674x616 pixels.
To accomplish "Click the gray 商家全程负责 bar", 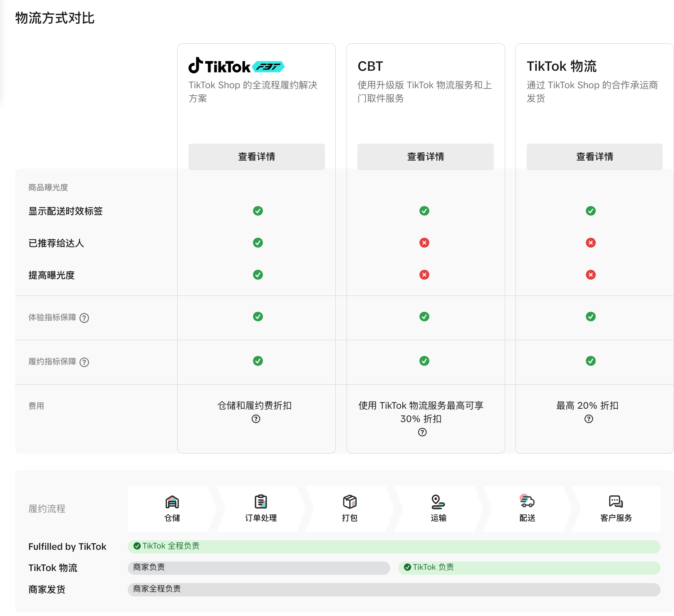I will [x=394, y=589].
